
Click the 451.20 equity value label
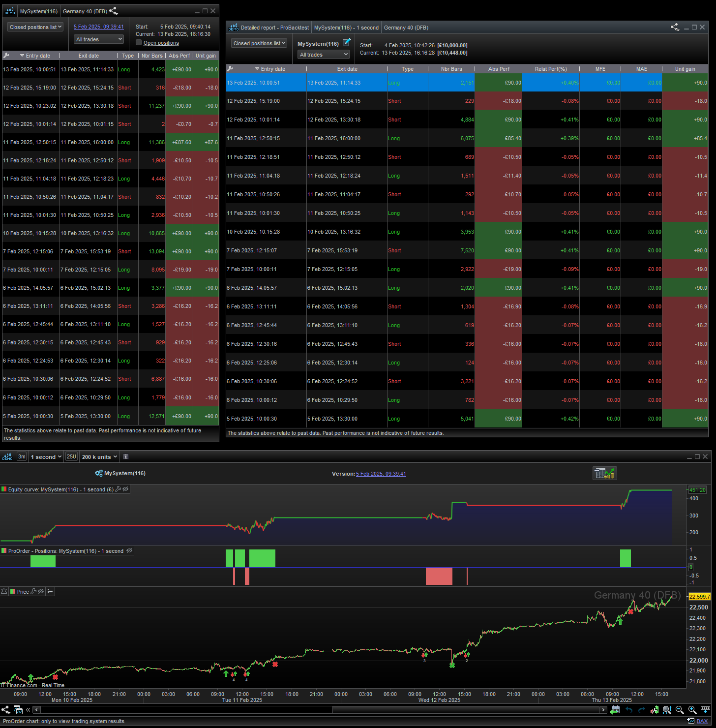click(x=697, y=490)
